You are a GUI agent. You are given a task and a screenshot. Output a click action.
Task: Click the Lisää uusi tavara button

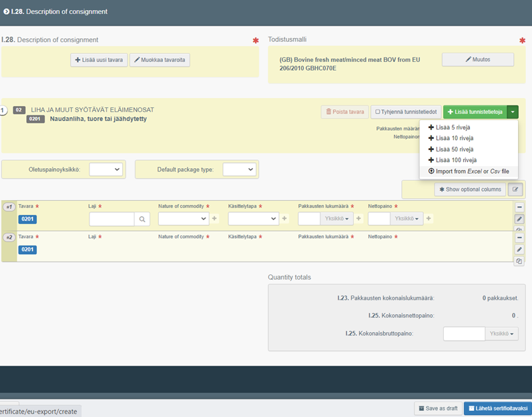coord(99,60)
